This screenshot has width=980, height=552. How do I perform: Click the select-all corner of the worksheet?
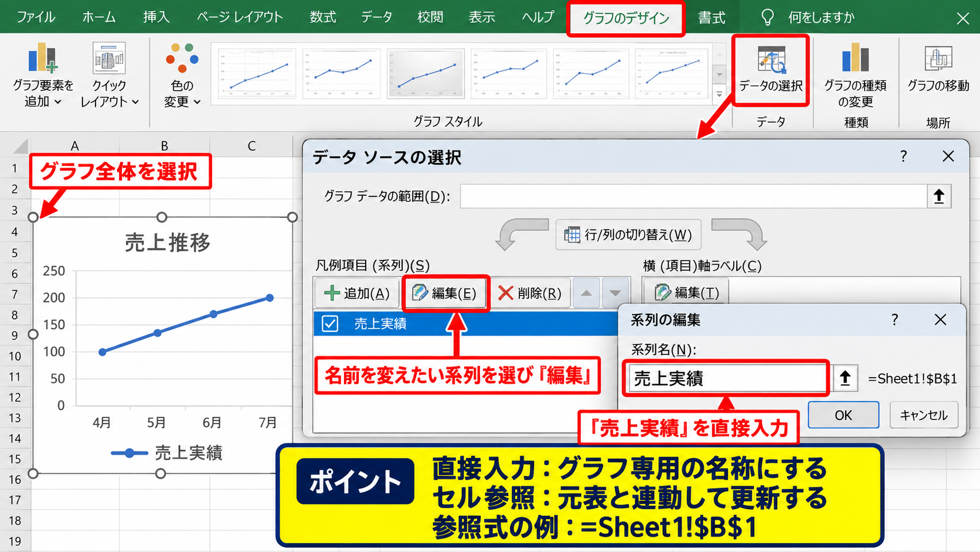pyautogui.click(x=20, y=145)
